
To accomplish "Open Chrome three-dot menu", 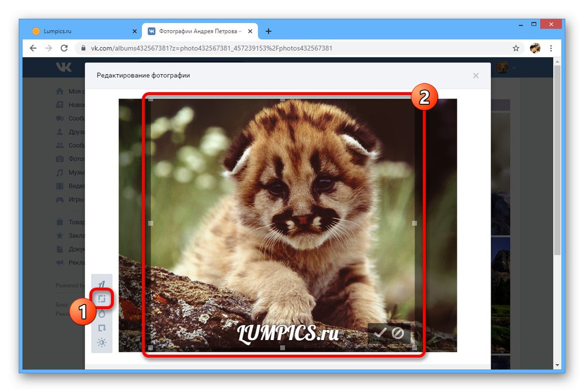I will pyautogui.click(x=551, y=48).
